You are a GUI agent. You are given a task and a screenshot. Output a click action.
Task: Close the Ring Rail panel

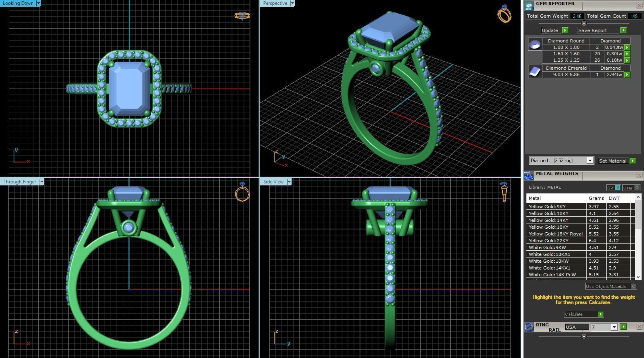(639, 327)
